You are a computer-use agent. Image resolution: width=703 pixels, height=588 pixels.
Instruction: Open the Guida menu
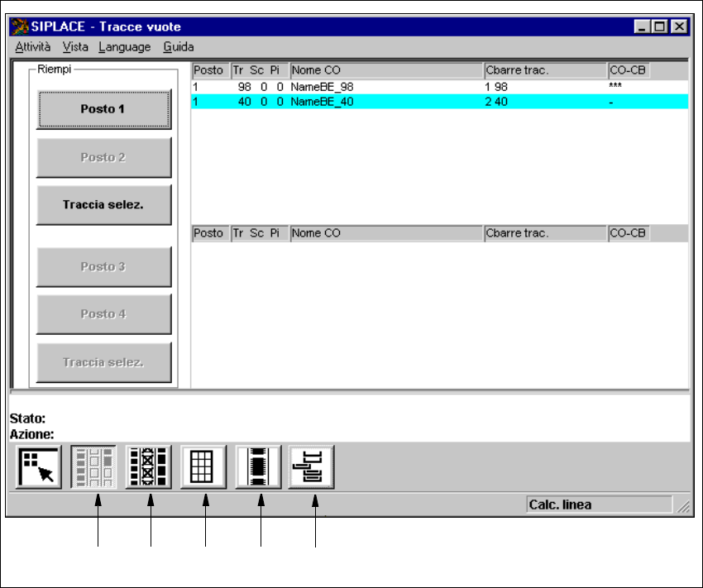(x=179, y=46)
